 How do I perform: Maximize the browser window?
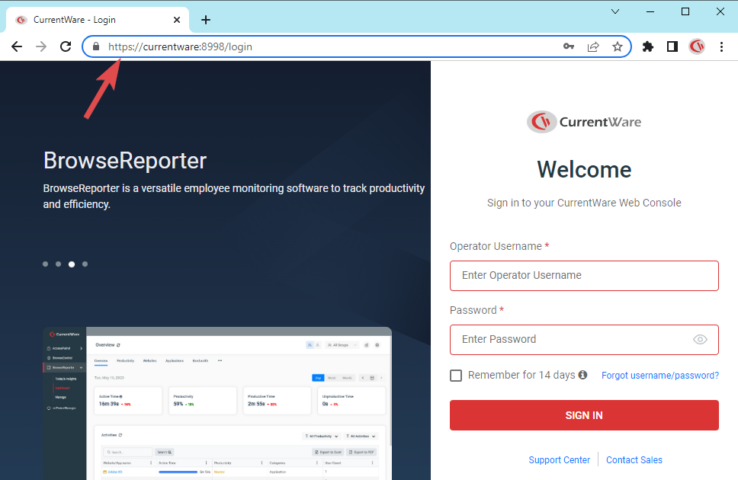click(685, 11)
